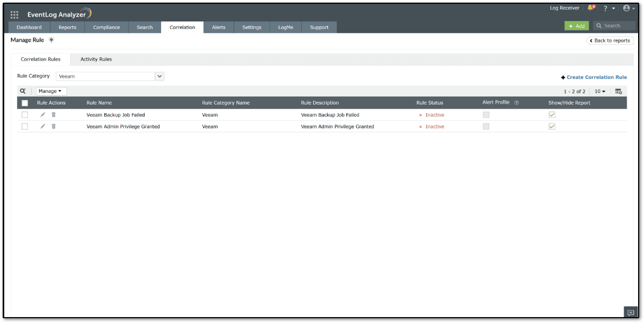Toggle Show/Hide Report for Veeam Admin Privilege Granted
The image size is (644, 323).
[552, 127]
